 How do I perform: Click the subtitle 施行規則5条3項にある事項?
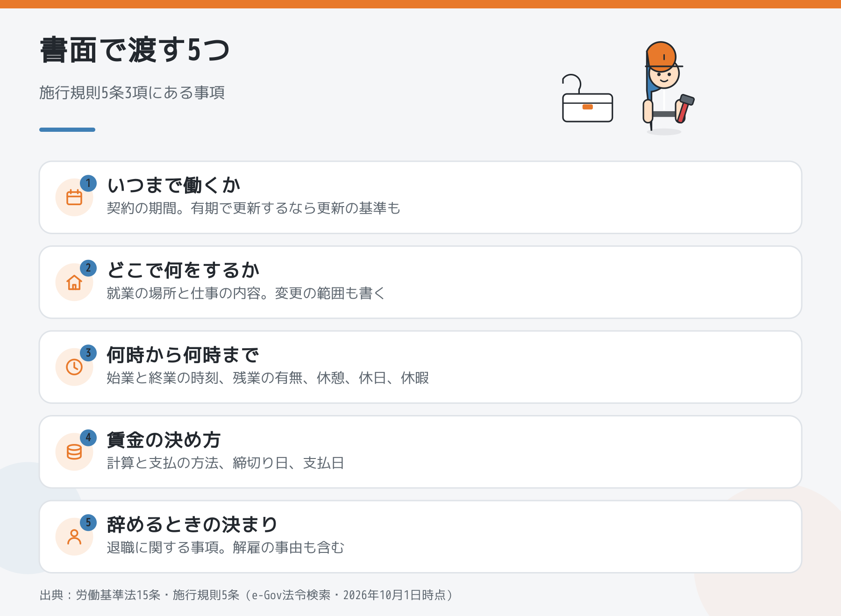tap(132, 93)
